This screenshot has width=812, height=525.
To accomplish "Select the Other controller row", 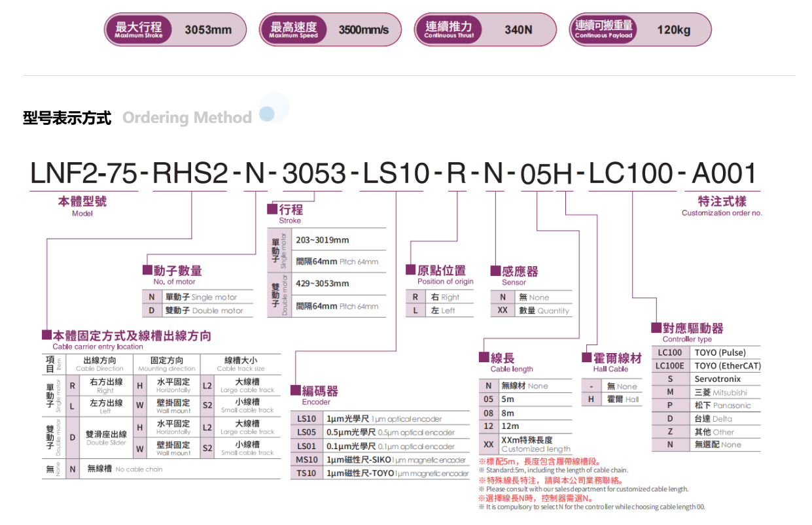I will coord(707,432).
